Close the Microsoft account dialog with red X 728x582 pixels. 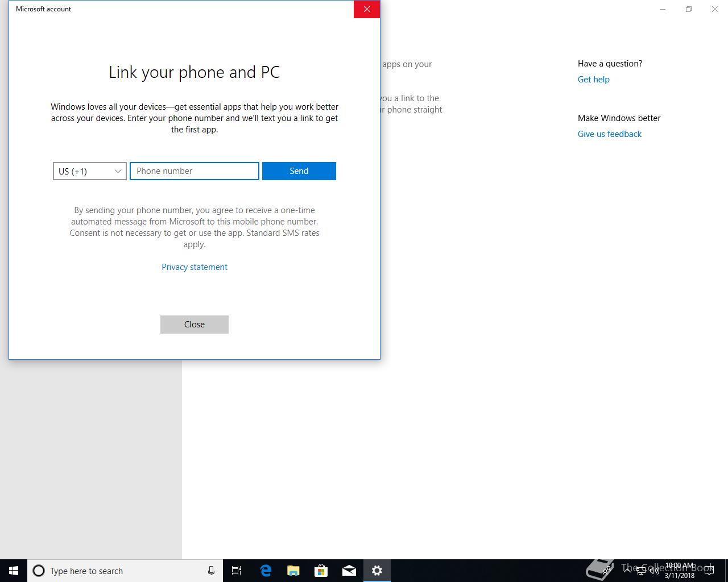(367, 9)
